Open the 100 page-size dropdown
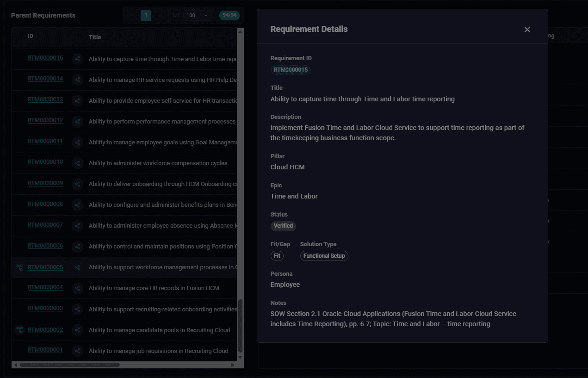588x378 pixels. point(198,15)
